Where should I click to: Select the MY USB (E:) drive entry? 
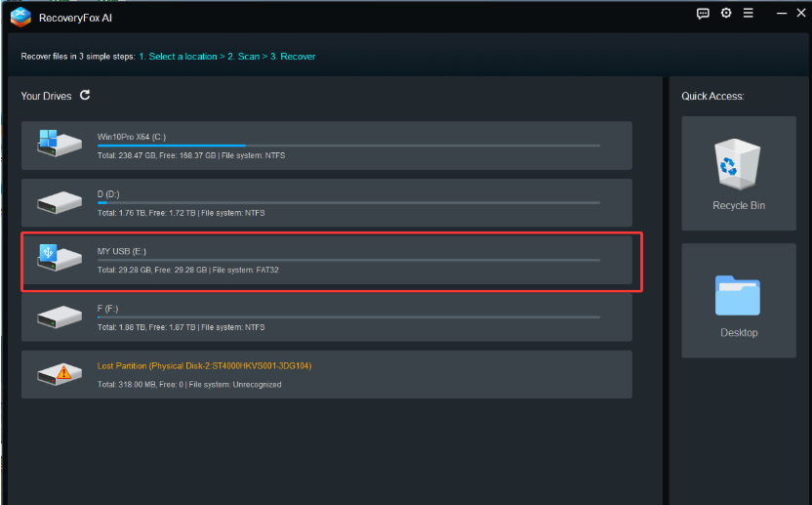click(x=327, y=260)
